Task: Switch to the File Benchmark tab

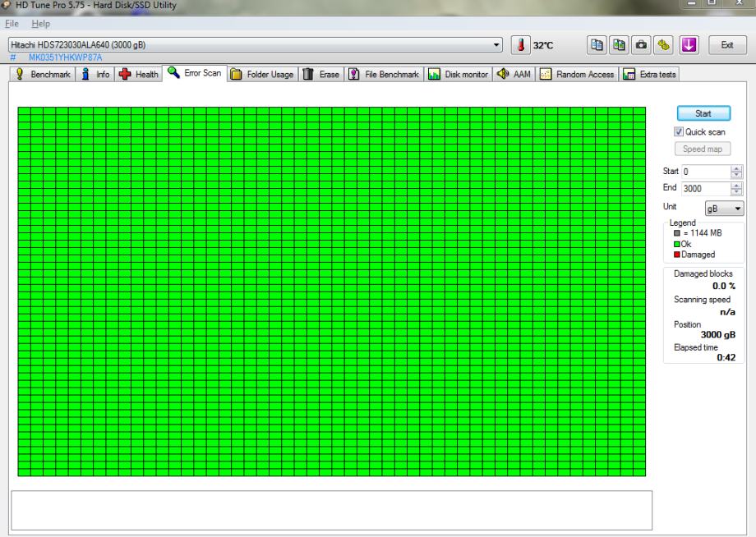Action: tap(384, 74)
